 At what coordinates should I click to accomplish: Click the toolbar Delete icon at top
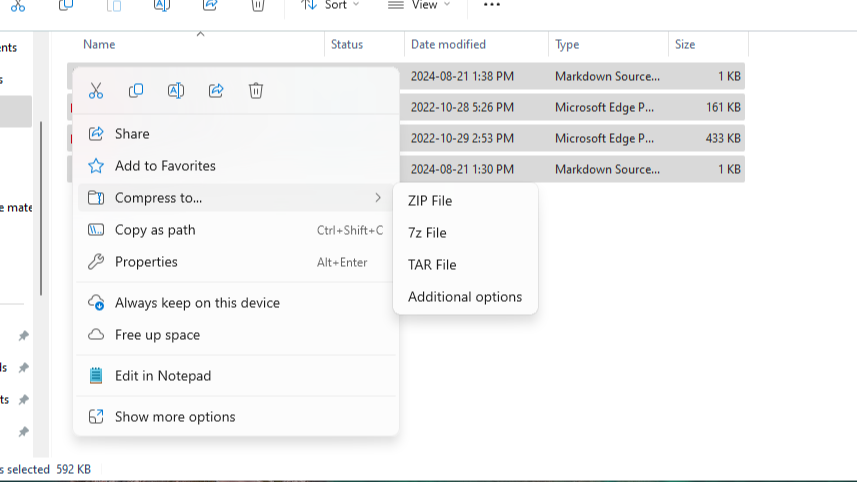[x=258, y=5]
